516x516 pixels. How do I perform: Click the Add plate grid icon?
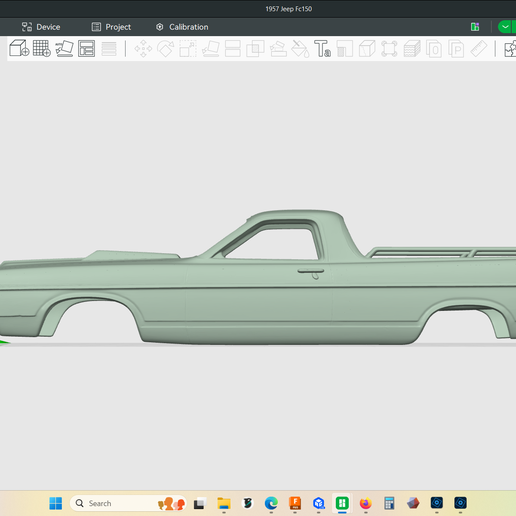click(42, 49)
